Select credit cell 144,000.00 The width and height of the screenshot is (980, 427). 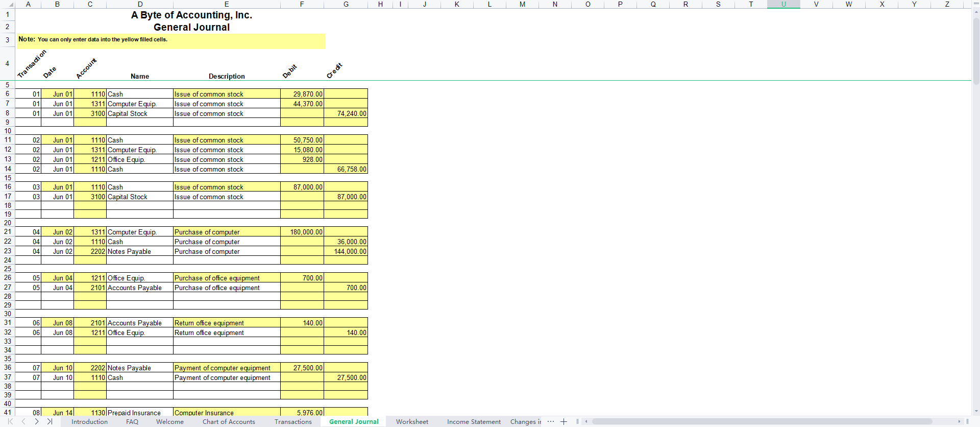pyautogui.click(x=346, y=251)
